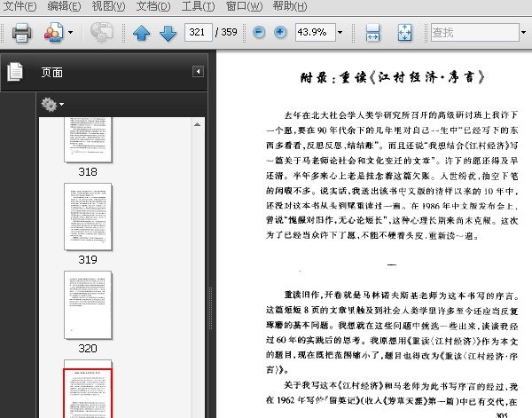Open the 工具(T) menu
The image size is (532, 418).
click(x=198, y=6)
